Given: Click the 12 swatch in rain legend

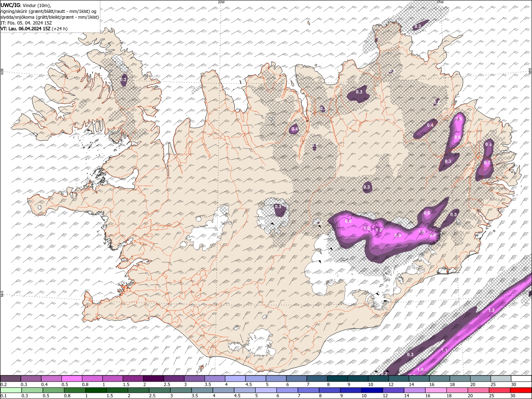Looking at the screenshot, I should coord(393,390).
